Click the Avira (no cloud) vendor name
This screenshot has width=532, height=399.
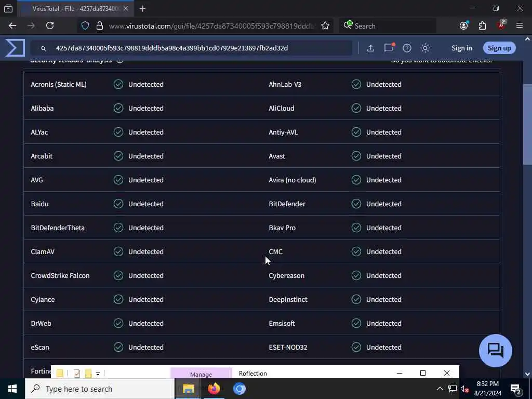(x=292, y=180)
